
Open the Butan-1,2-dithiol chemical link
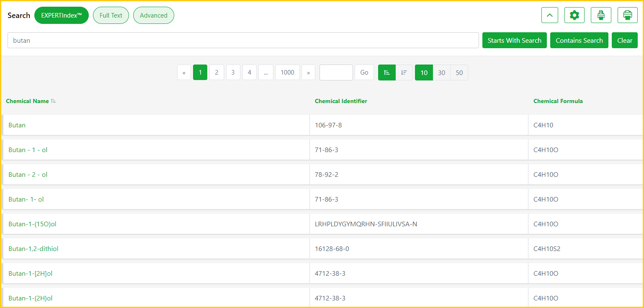coord(33,249)
